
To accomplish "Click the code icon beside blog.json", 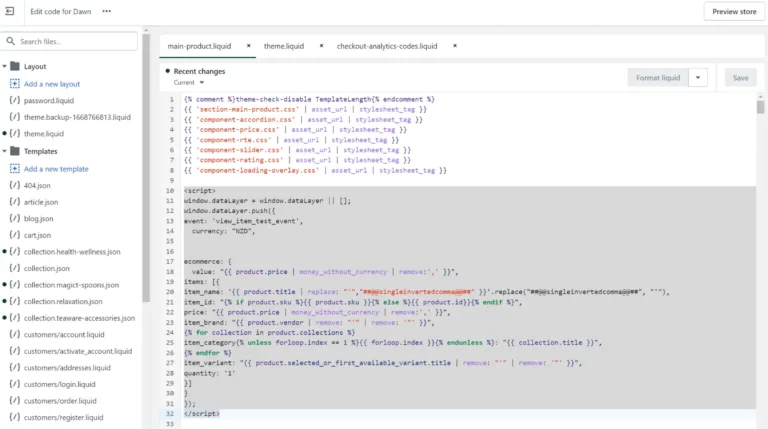I will tap(15, 218).
